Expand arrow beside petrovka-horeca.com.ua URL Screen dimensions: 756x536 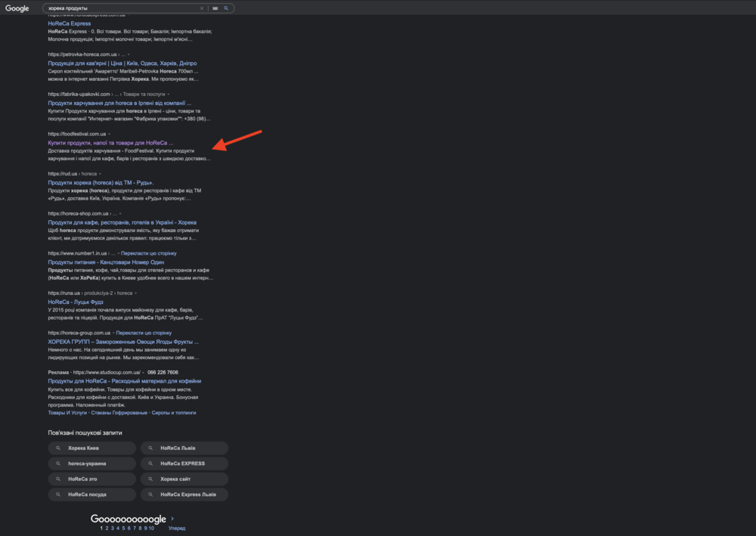pos(129,54)
